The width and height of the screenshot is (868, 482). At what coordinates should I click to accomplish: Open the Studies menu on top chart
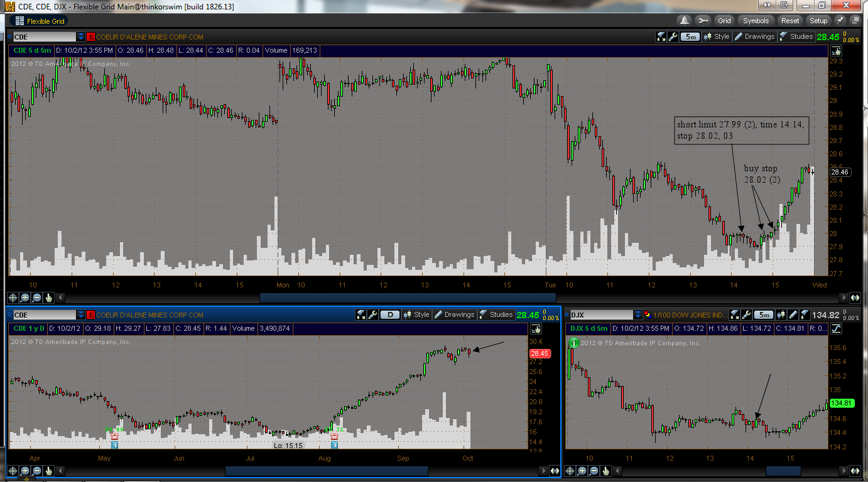point(796,36)
